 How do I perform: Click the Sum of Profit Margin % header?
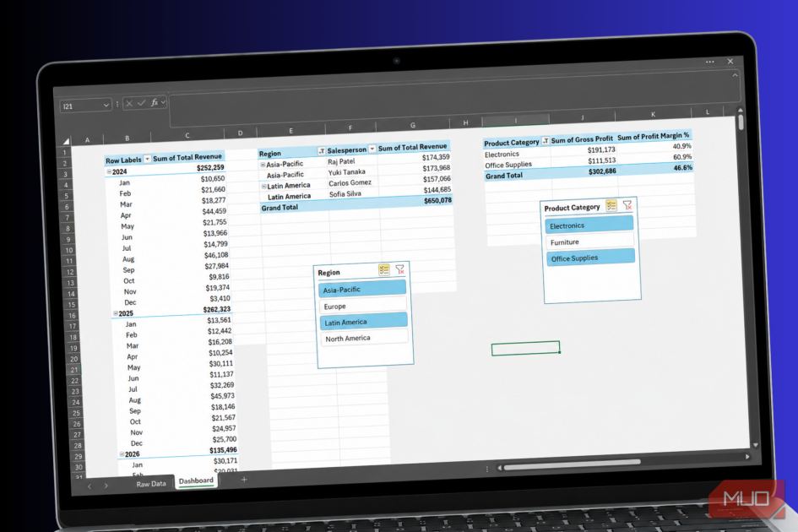tap(654, 136)
